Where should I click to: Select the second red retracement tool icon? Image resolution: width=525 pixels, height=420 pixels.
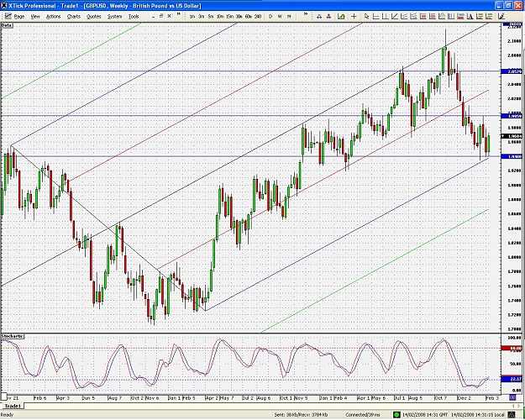(432, 16)
